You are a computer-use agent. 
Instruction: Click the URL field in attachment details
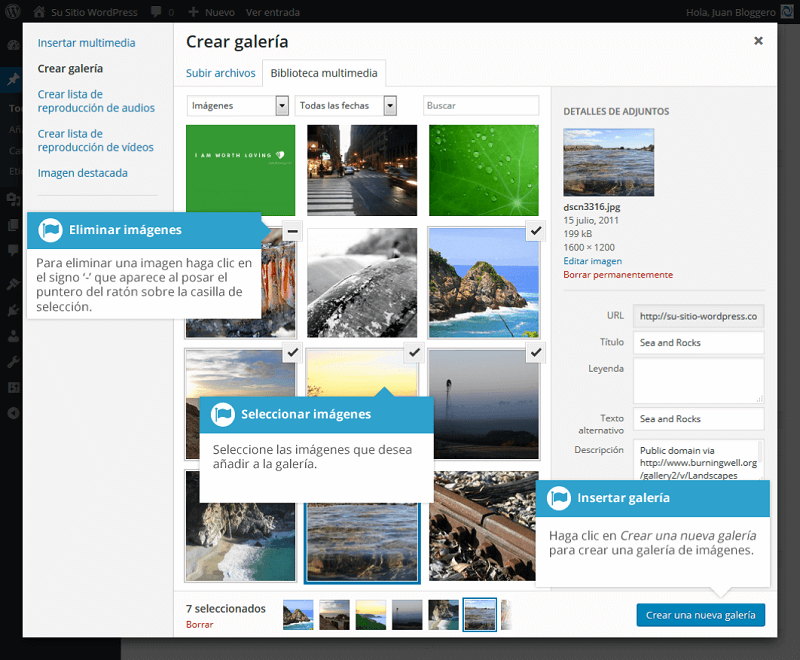point(698,316)
